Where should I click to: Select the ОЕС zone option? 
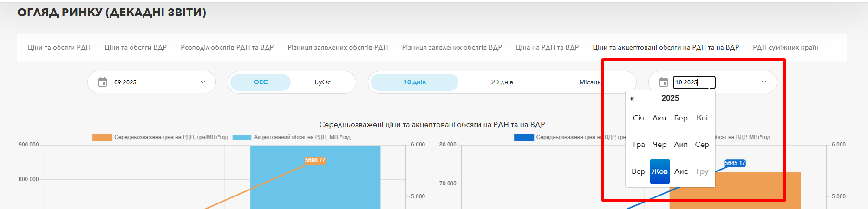(261, 82)
